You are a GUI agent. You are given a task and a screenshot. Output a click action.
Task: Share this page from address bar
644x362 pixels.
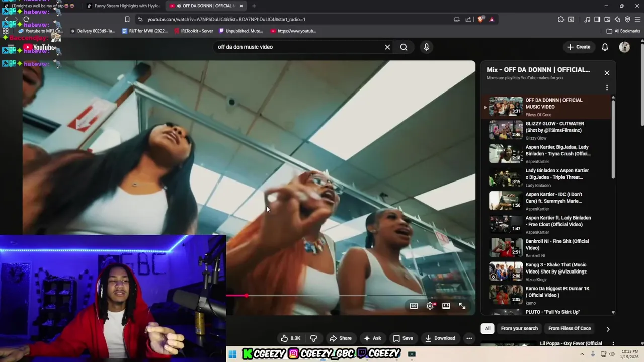coord(468,19)
